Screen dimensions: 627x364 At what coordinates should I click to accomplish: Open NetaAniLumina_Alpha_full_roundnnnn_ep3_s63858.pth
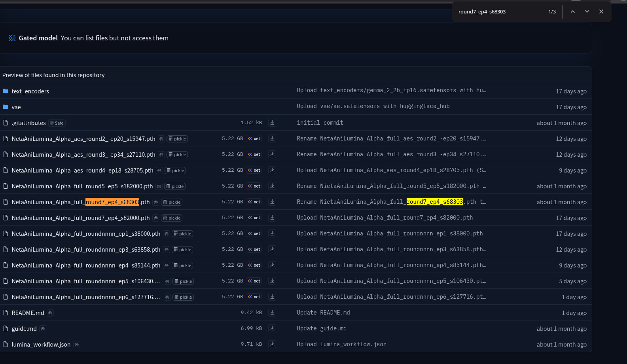(x=86, y=250)
